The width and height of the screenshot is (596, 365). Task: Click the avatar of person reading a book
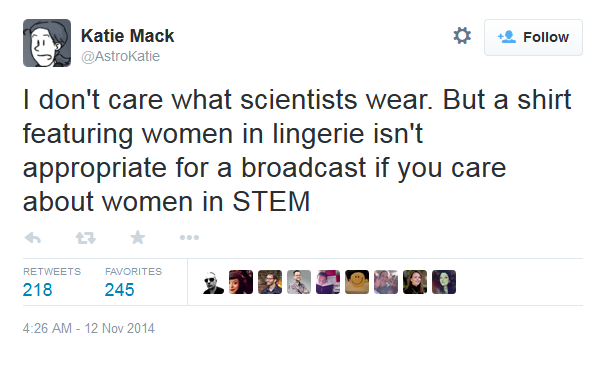click(x=328, y=282)
